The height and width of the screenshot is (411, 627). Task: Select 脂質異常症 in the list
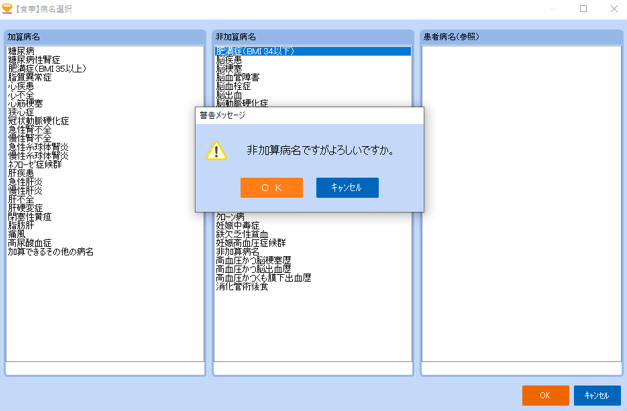[30, 77]
